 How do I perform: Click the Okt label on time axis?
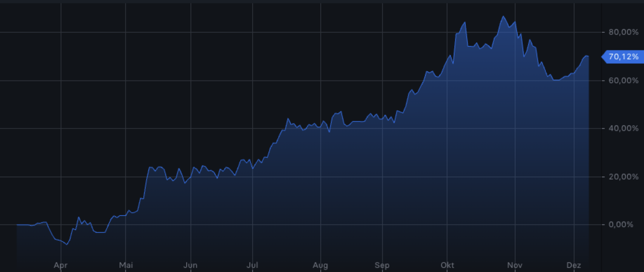(447, 266)
